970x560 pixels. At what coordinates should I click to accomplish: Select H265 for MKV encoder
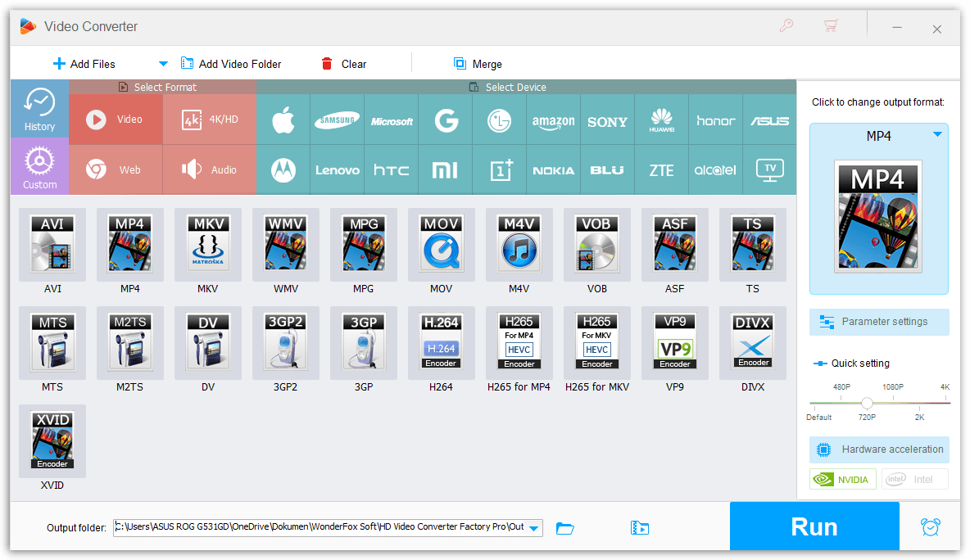(597, 343)
